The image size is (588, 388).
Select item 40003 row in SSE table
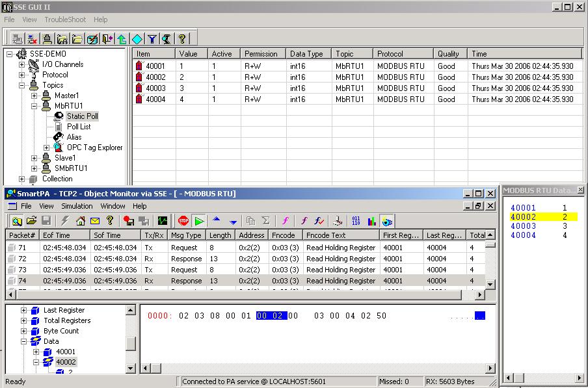pyautogui.click(x=358, y=88)
